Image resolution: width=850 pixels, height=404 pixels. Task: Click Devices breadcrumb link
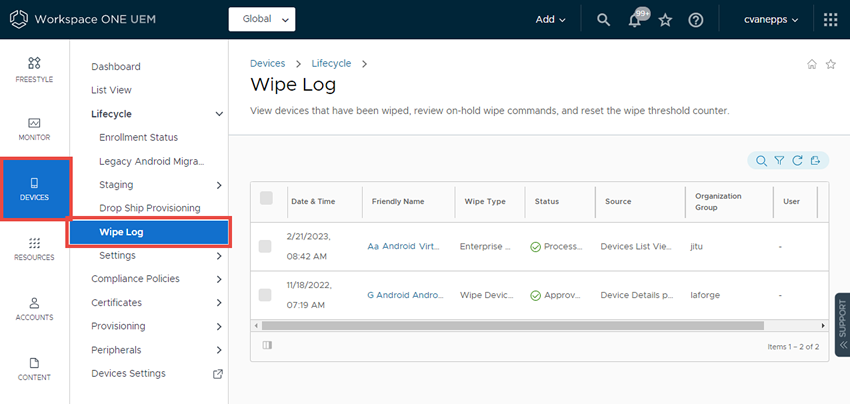[267, 63]
